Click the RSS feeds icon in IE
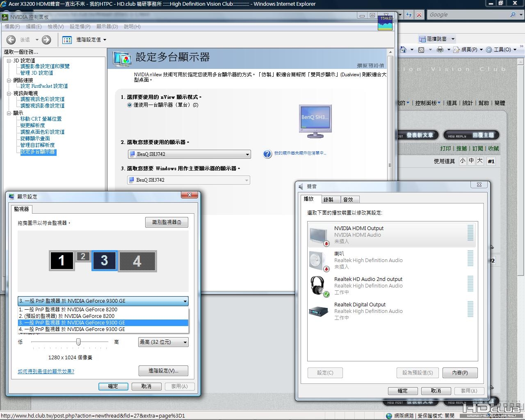Screen dimensions: 525x420 (x=421, y=50)
